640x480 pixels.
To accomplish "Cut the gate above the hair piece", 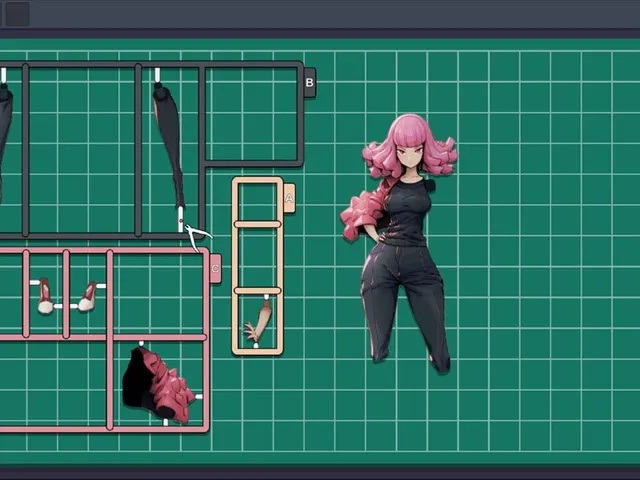I will pyautogui.click(x=141, y=344).
